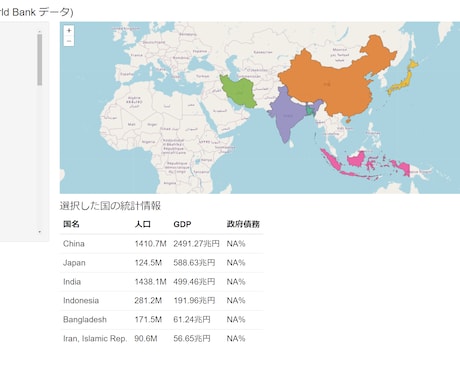Click the 人口 column header

[143, 224]
